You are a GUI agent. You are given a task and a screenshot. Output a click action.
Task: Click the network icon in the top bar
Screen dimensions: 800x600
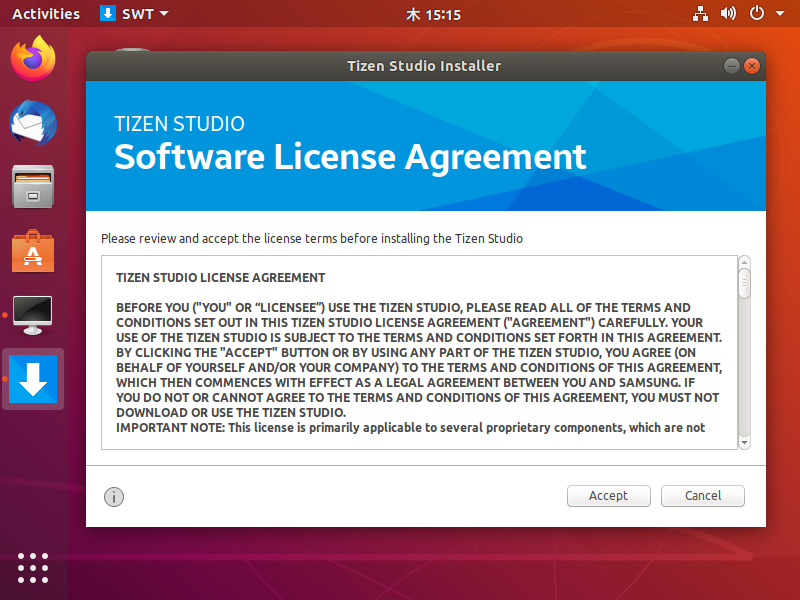[700, 13]
